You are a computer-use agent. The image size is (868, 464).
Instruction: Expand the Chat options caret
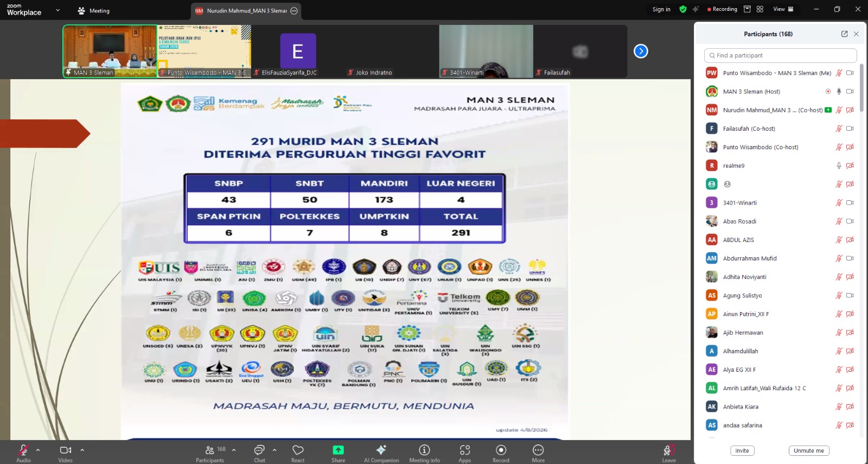click(275, 450)
